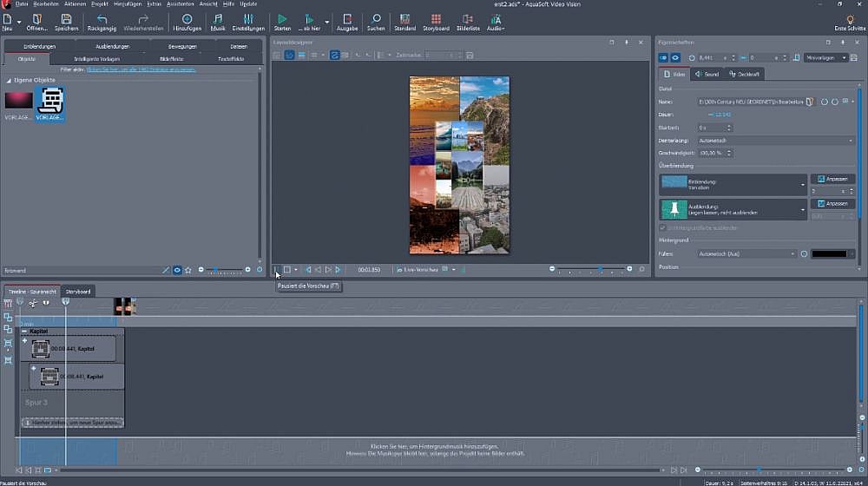Click the Rückgängig undo icon
868x486 pixels.
[x=102, y=18]
